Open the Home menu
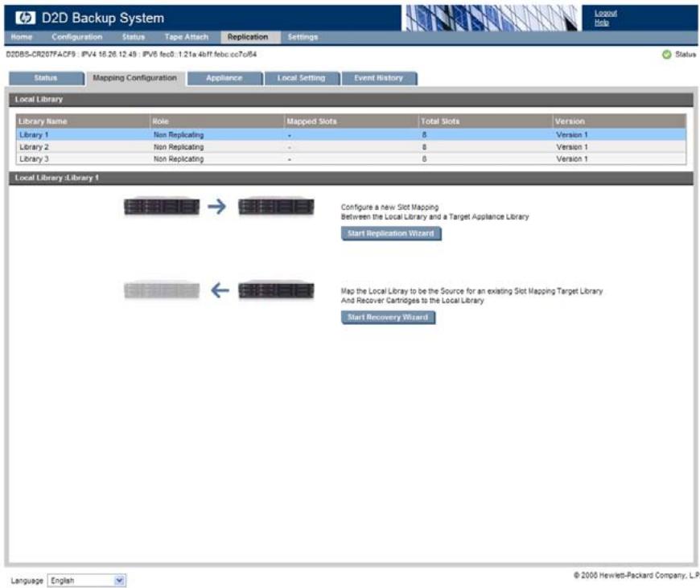700x588 pixels. click(22, 37)
